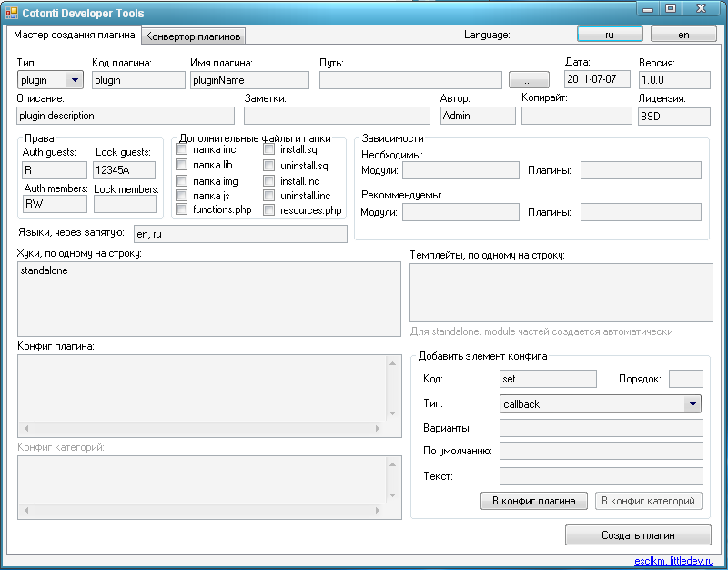Toggle the install.inc checkbox
This screenshot has height=570, width=728.
tap(268, 180)
